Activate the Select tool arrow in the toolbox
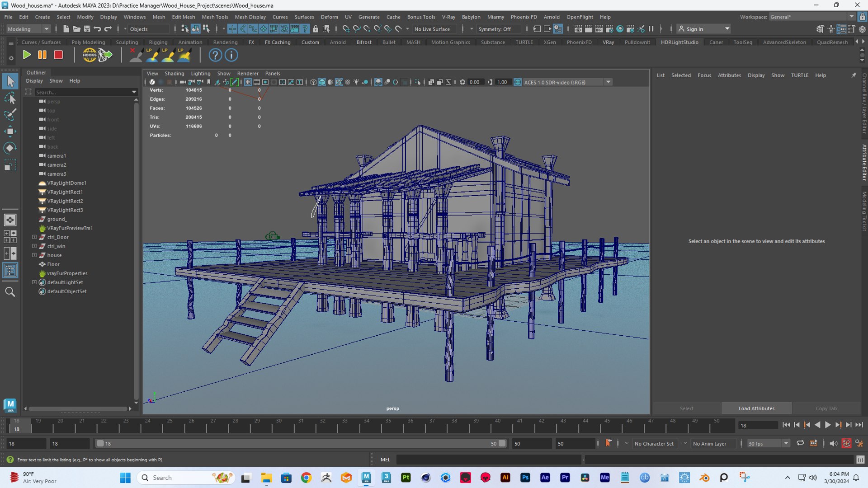 pos(10,81)
